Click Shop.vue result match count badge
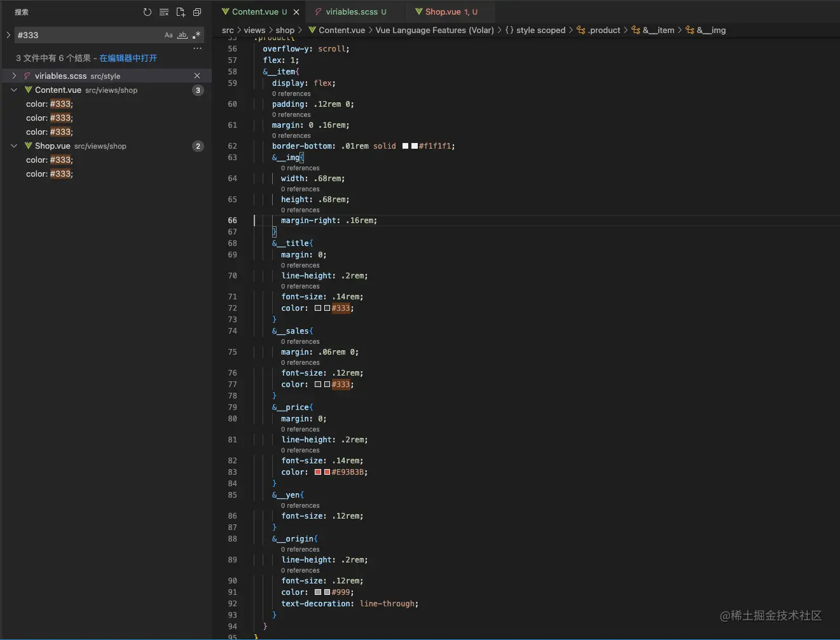Image resolution: width=840 pixels, height=640 pixels. [x=198, y=146]
